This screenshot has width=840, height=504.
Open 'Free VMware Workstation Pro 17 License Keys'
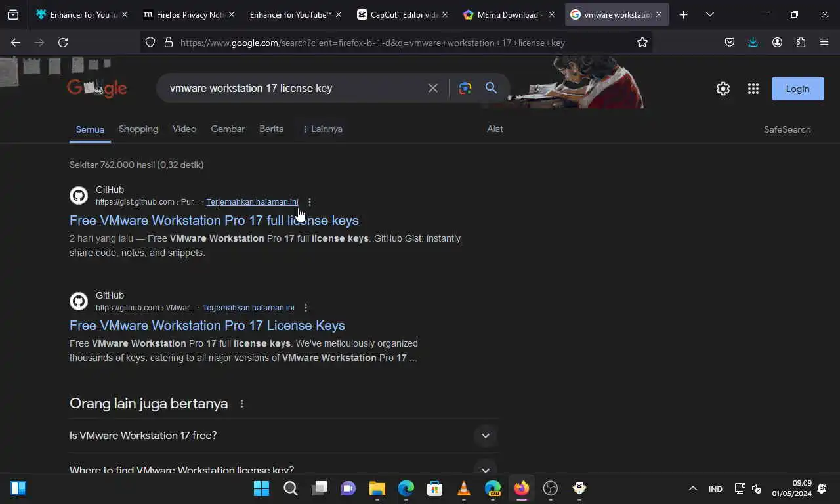pyautogui.click(x=207, y=325)
